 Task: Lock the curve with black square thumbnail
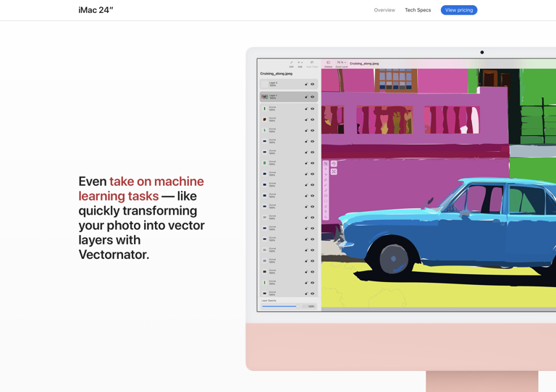(x=306, y=272)
